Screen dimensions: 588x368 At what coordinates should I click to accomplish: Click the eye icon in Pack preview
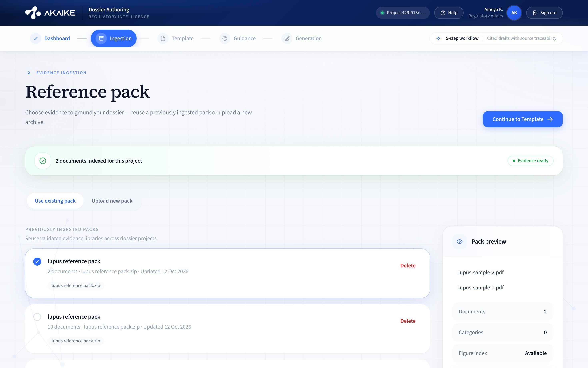[459, 241]
